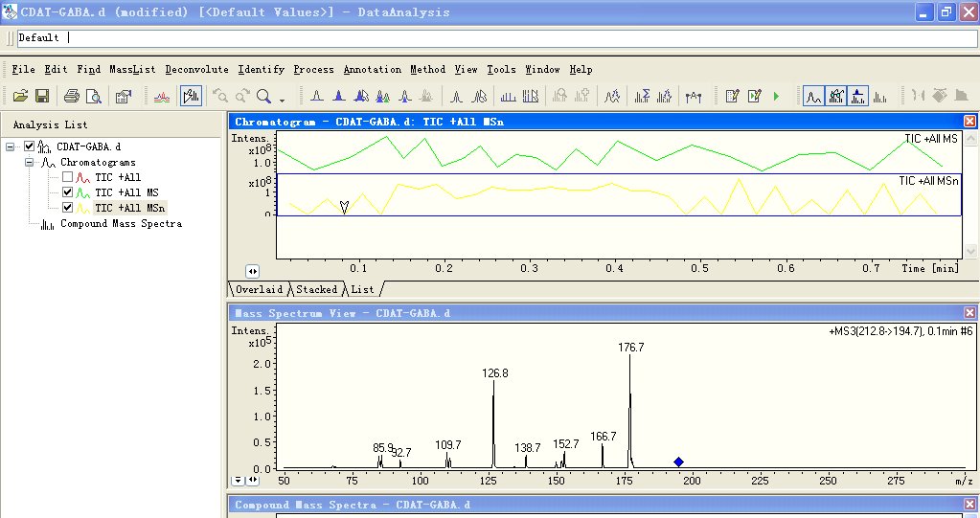Click the Chromatogram window toolbar icon
This screenshot has height=518, width=980.
point(813,96)
